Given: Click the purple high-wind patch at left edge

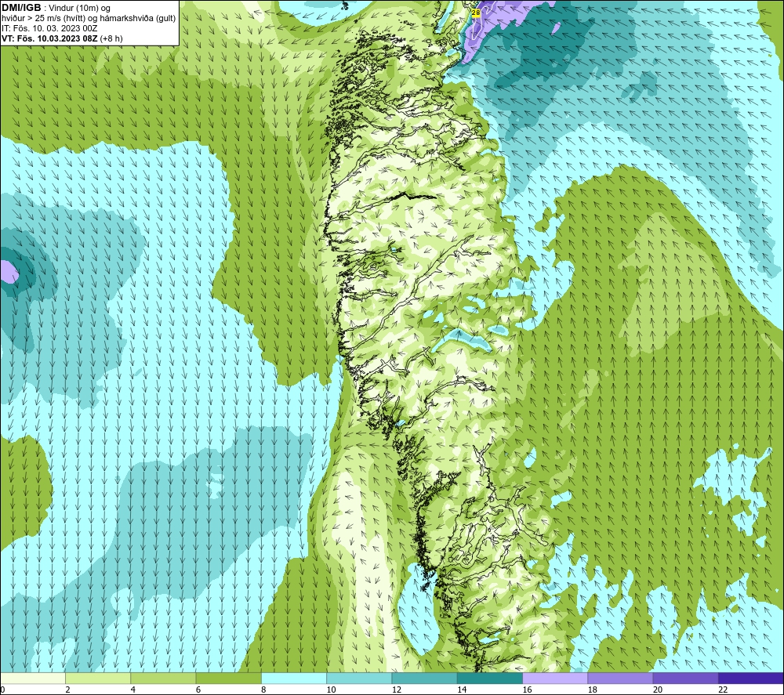Looking at the screenshot, I should click(x=8, y=273).
